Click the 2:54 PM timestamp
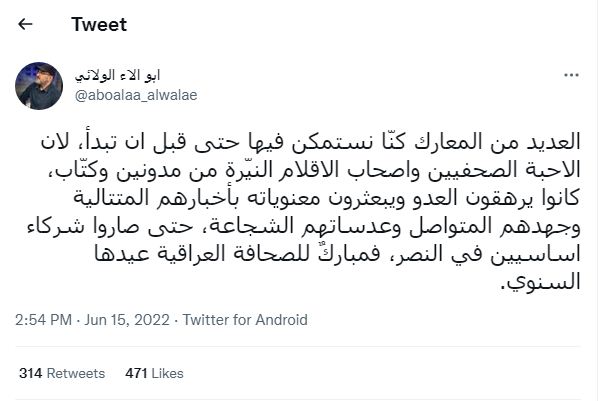Viewport: 600px width, 401px height. click(x=44, y=320)
